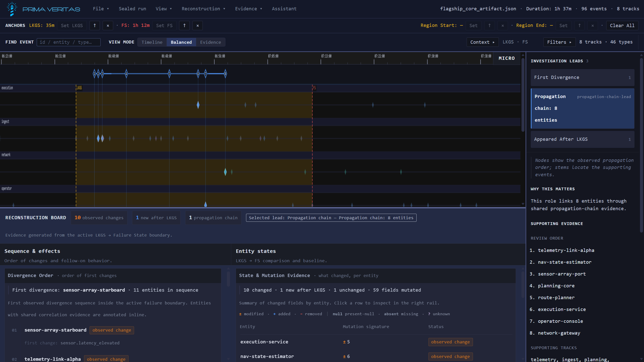The image size is (644, 362).
Task: Toggle FS context option
Action: tap(525, 42)
